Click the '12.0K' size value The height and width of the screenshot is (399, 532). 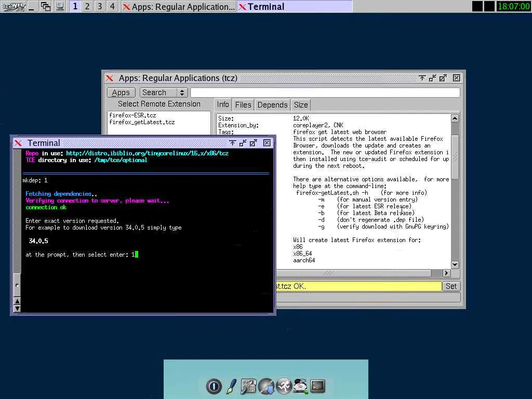click(x=301, y=118)
